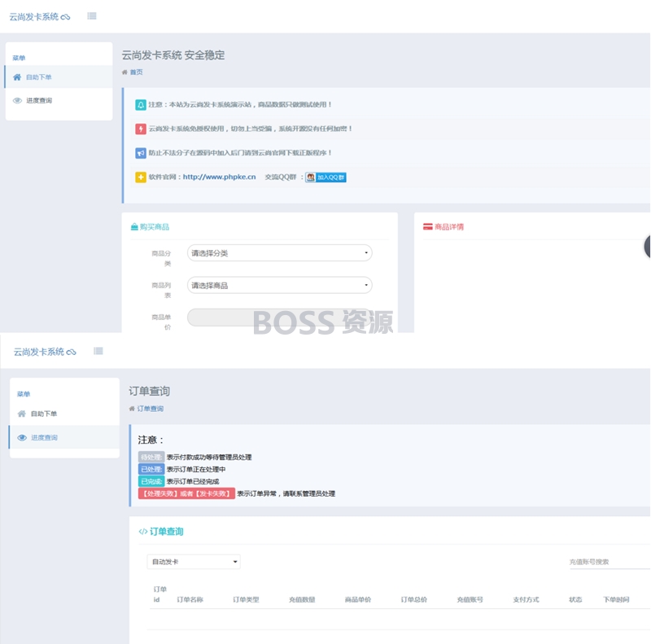Click the order query page hamburger menu icon
Viewport: 651px width, 644px height.
tap(98, 351)
